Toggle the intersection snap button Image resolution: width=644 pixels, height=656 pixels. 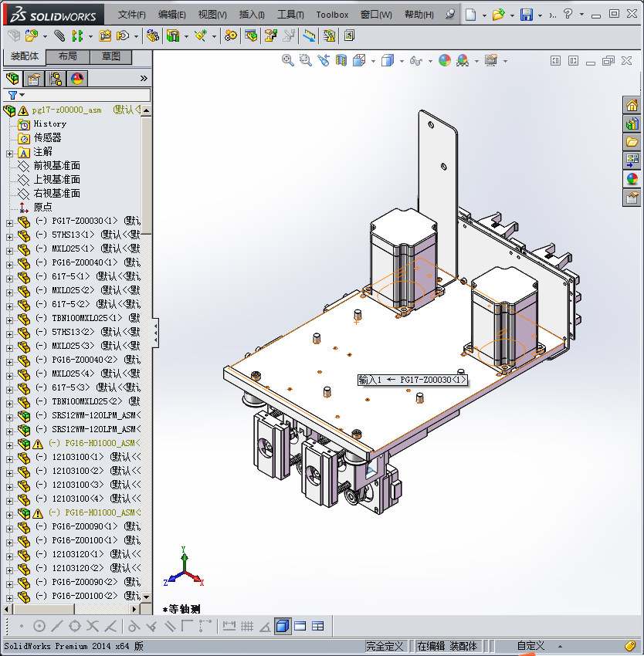point(92,626)
